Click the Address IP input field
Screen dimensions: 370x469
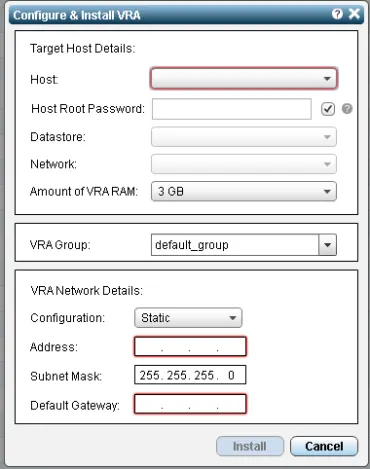point(190,347)
